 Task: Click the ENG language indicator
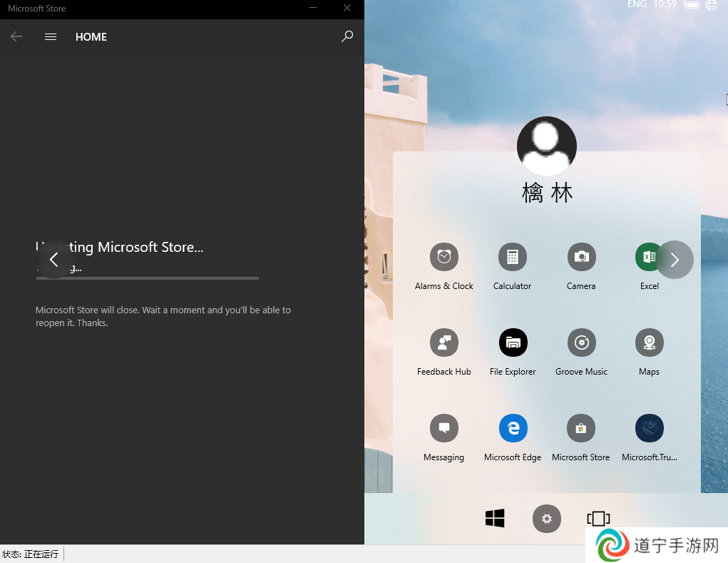637,4
